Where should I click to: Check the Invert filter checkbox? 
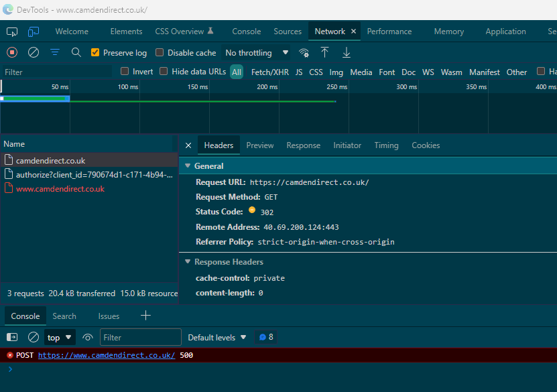(125, 71)
